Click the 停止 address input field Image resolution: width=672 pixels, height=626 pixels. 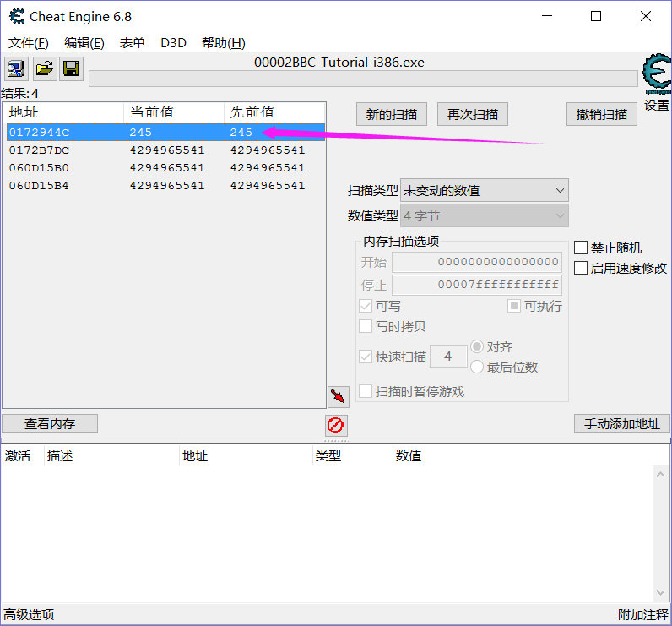coord(477,285)
